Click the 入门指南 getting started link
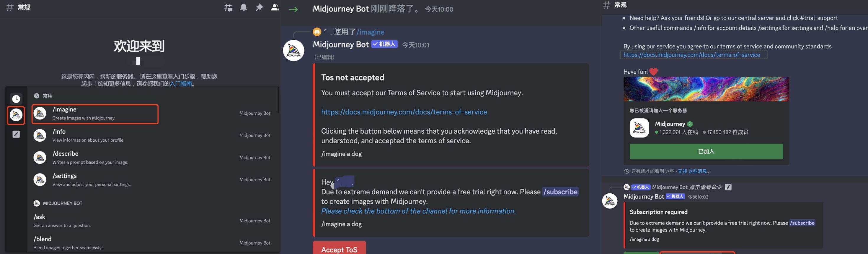 [181, 84]
